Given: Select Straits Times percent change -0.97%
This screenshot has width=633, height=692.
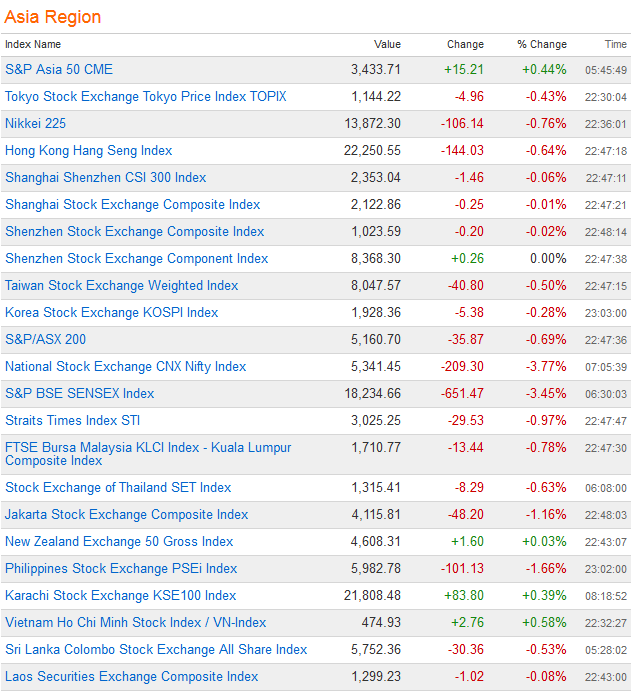Looking at the screenshot, I should tap(546, 420).
